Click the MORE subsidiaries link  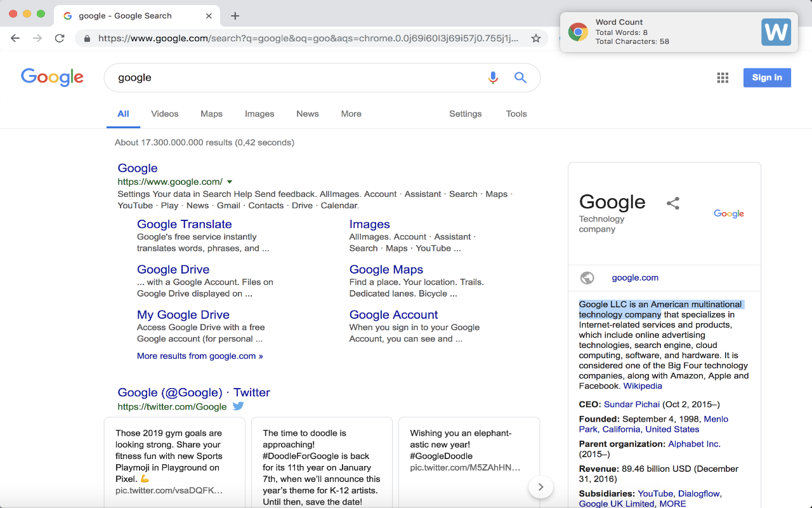click(672, 504)
